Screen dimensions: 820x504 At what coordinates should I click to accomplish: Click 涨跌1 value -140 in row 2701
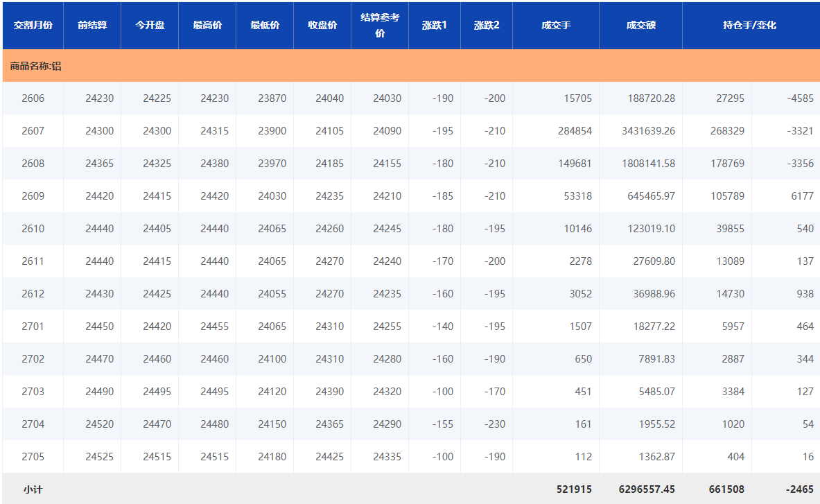coord(443,327)
